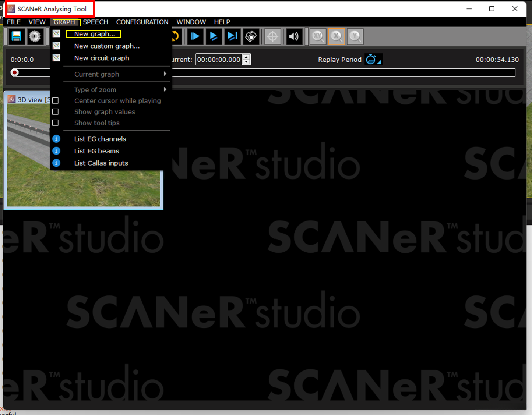Click the Replay Period label
This screenshot has height=415, width=532.
(x=340, y=60)
